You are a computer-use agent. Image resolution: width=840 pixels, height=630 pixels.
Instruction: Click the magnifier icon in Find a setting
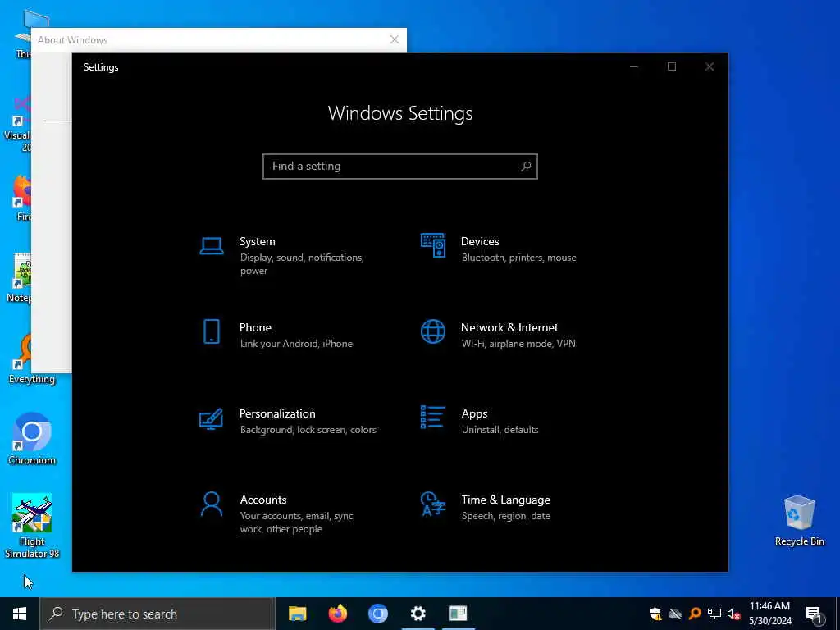pyautogui.click(x=526, y=166)
